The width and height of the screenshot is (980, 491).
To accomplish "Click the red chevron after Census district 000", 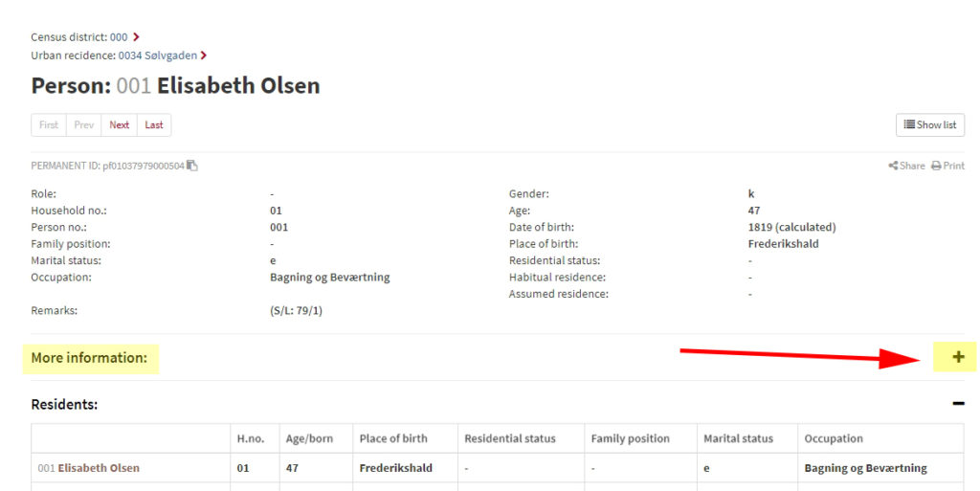I will [x=136, y=37].
